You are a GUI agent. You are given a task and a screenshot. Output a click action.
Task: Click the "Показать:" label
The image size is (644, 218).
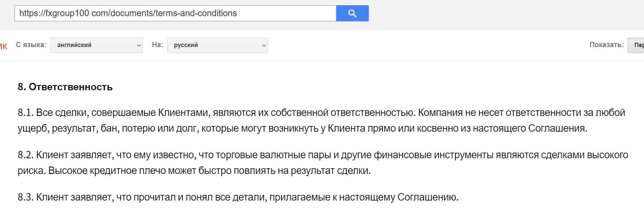(607, 44)
